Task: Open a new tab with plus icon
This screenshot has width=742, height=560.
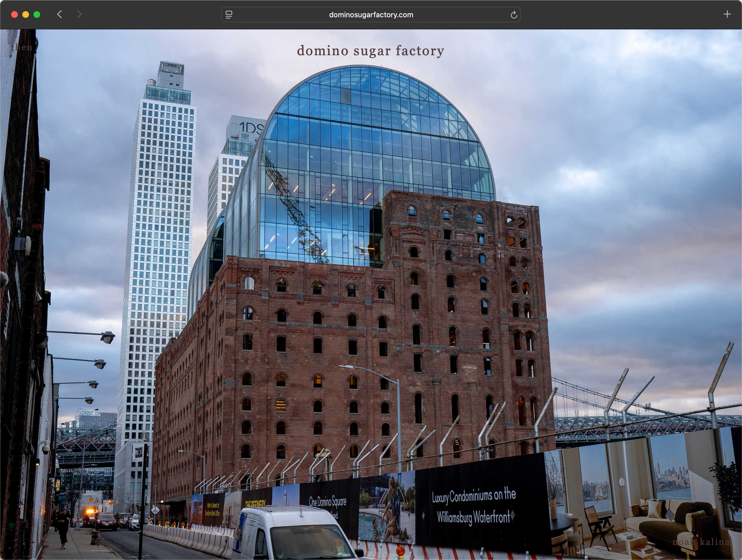Action: pos(727,15)
